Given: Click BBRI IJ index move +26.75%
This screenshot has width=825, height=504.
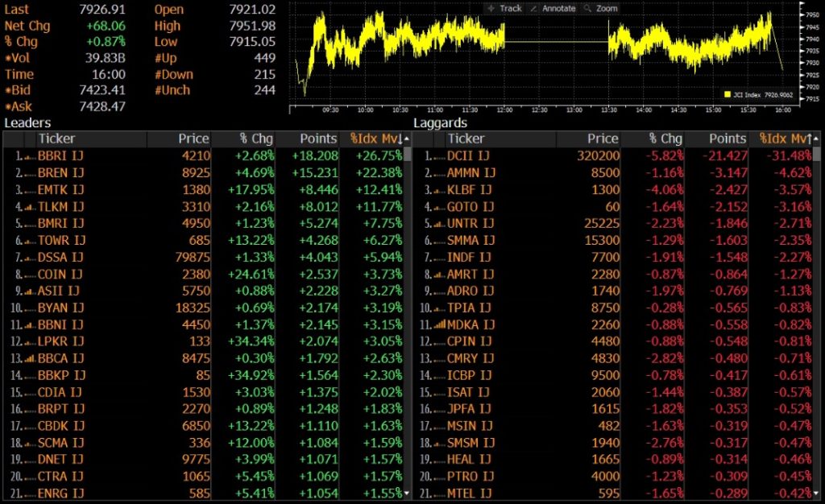Looking at the screenshot, I should (x=379, y=156).
